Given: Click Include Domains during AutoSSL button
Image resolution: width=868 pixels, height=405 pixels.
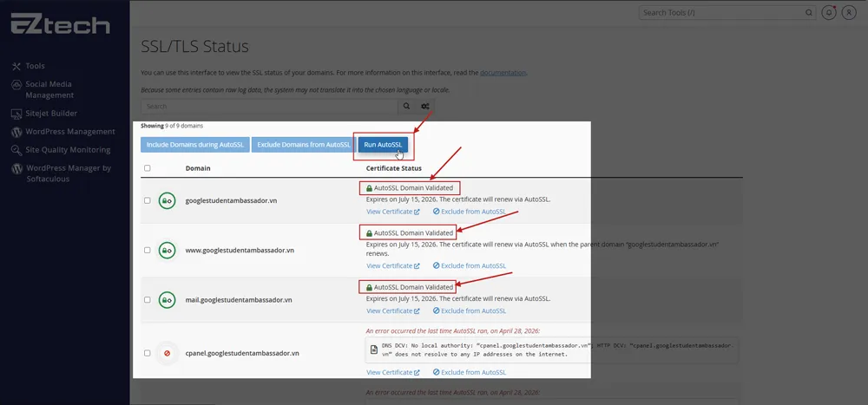Looking at the screenshot, I should 194,145.
